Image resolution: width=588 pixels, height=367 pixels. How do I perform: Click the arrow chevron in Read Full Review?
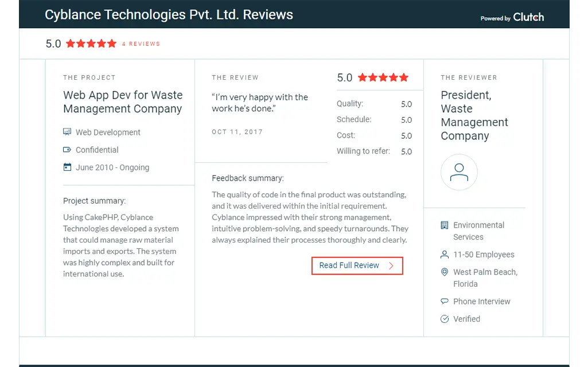click(x=391, y=266)
